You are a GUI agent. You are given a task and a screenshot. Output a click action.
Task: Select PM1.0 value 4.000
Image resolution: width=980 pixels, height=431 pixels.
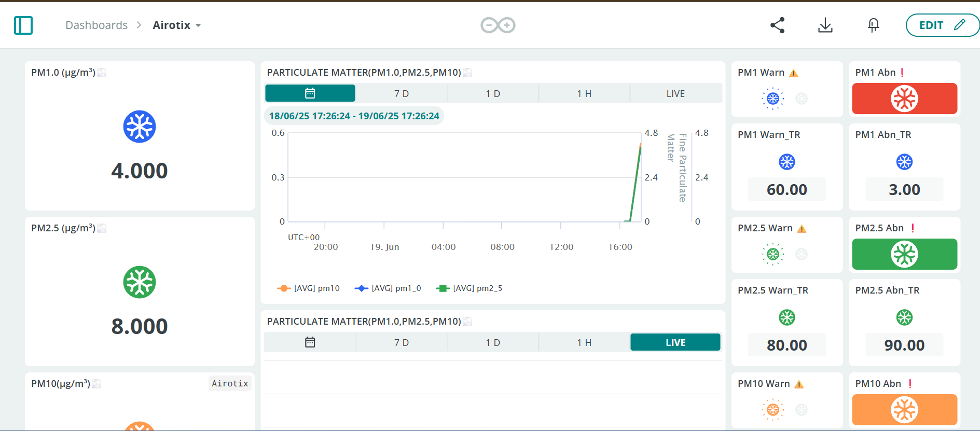pyautogui.click(x=140, y=171)
